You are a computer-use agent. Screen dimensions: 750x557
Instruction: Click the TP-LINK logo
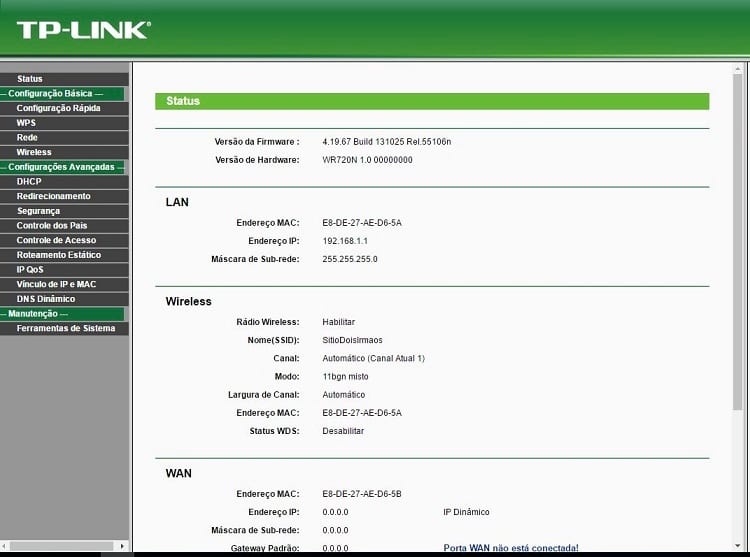(84, 30)
